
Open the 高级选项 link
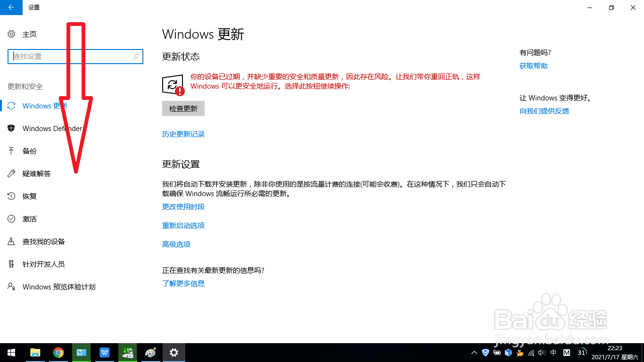coord(176,245)
